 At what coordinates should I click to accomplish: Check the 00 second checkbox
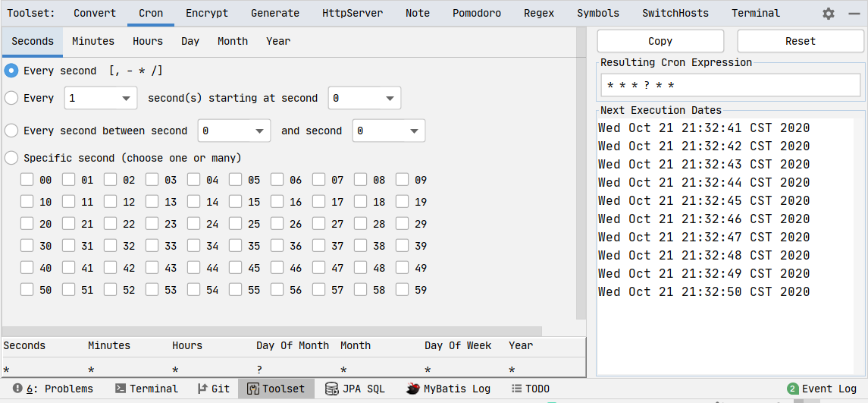[27, 180]
